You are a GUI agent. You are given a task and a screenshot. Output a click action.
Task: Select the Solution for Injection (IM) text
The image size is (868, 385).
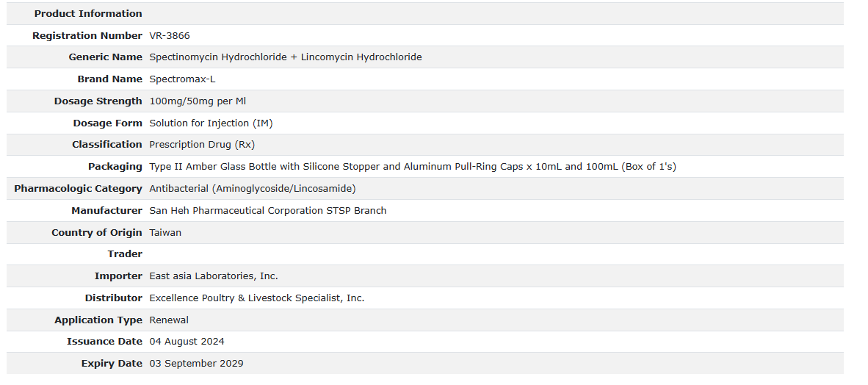tap(211, 123)
